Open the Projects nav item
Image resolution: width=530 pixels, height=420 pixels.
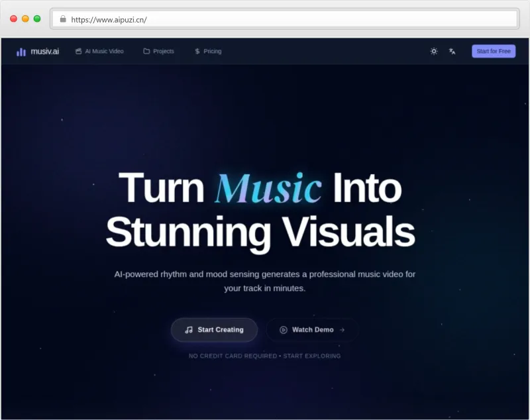(x=163, y=50)
